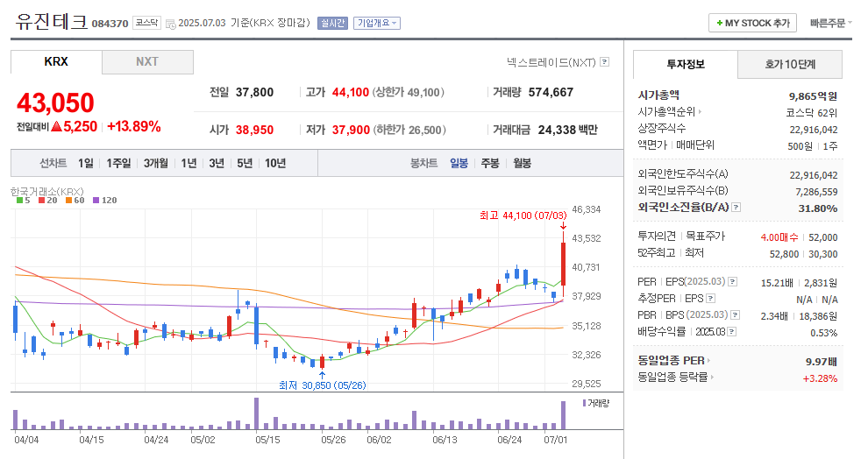
Task: Click the arrow icon next to 시가총액순위
Action: tap(700, 112)
